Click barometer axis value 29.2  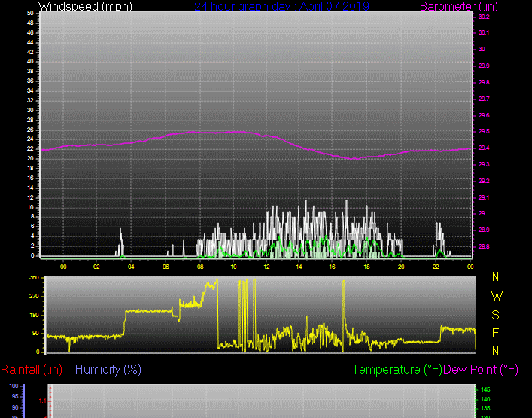(x=484, y=181)
